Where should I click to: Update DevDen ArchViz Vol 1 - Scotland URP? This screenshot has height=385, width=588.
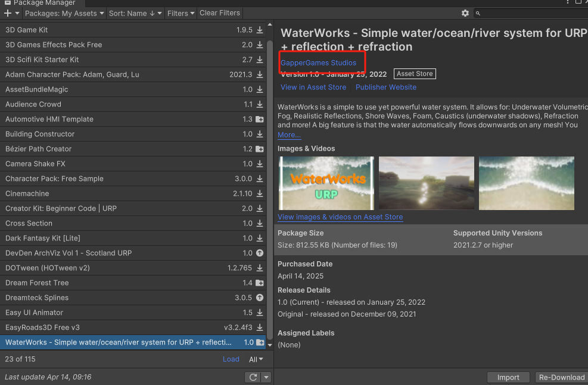260,253
